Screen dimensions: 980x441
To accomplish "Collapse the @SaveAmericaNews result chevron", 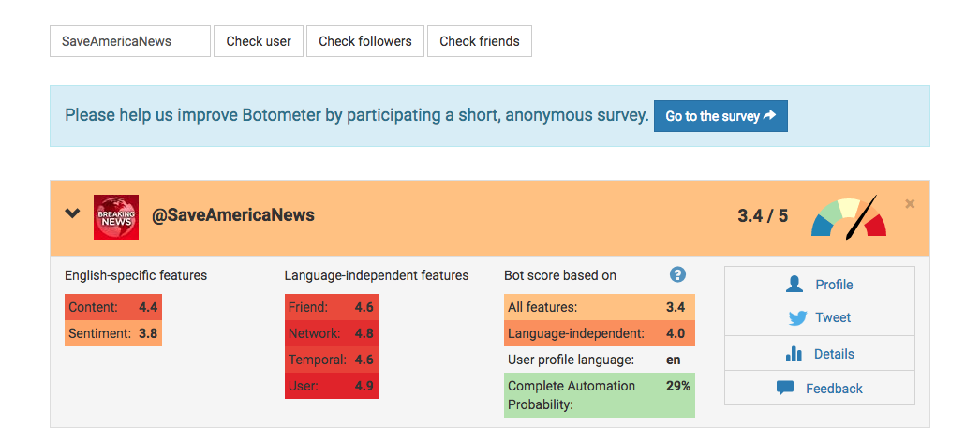I will point(72,213).
